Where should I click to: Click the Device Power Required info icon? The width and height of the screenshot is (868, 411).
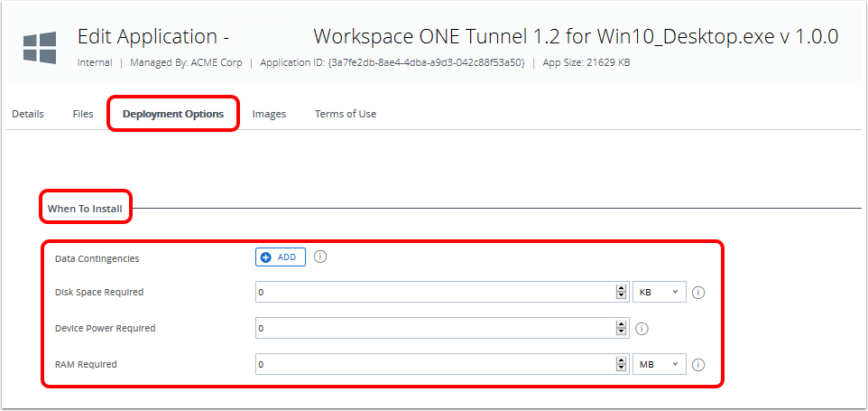pos(642,329)
